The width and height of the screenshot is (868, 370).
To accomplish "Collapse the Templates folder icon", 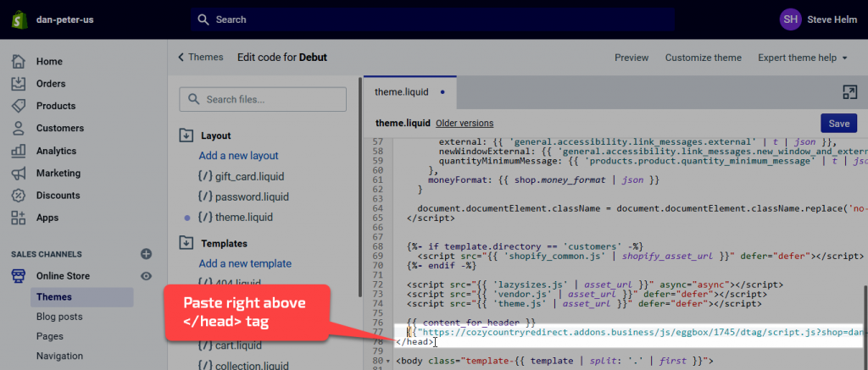I will click(x=186, y=243).
